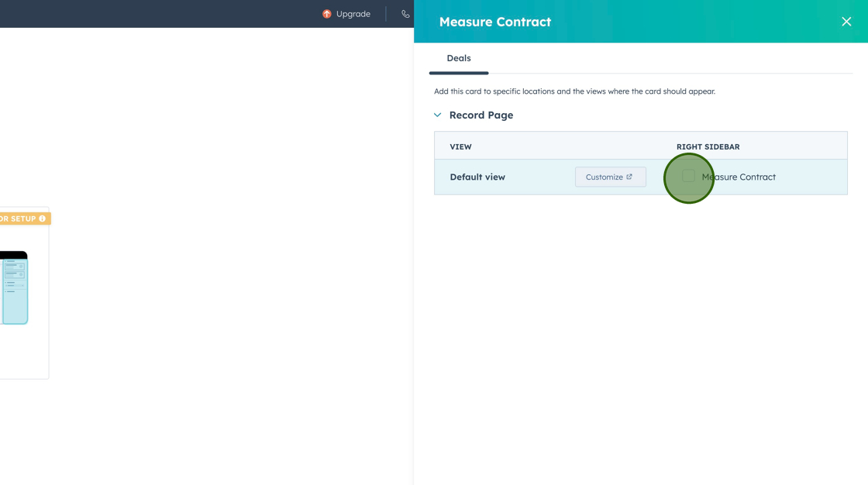Click the RIGHT SIDEBAR column header
868x485 pixels.
click(x=708, y=146)
